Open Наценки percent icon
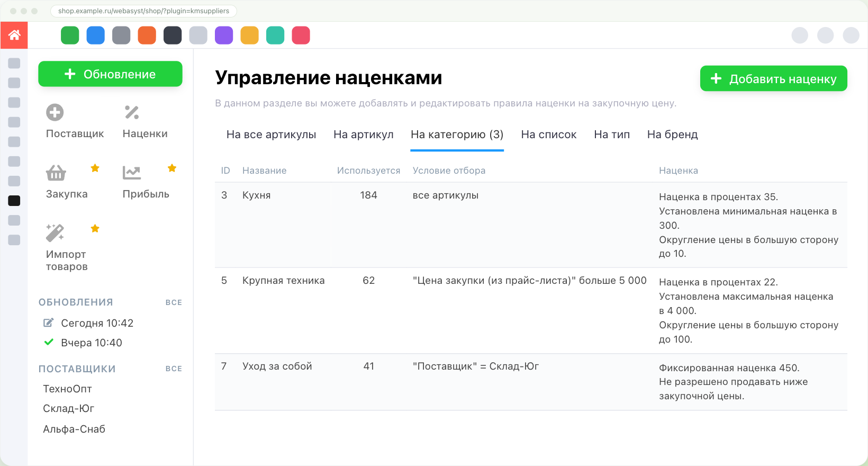 (x=132, y=112)
